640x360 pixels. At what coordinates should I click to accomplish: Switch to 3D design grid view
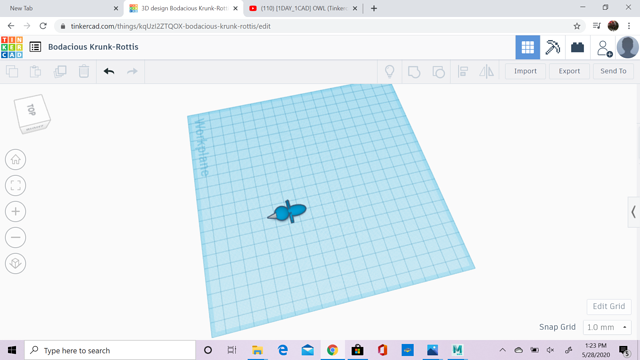(528, 47)
